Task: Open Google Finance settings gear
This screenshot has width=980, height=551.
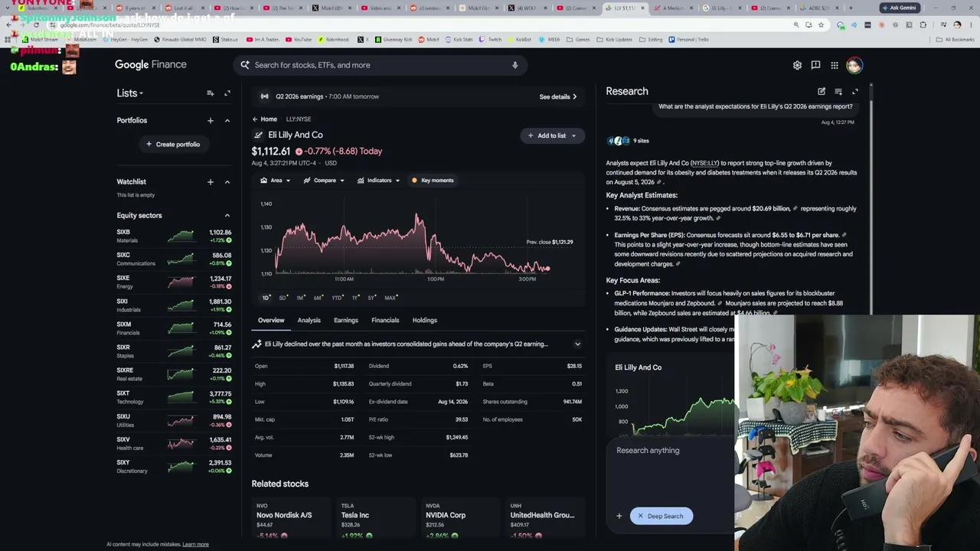Action: click(x=797, y=65)
